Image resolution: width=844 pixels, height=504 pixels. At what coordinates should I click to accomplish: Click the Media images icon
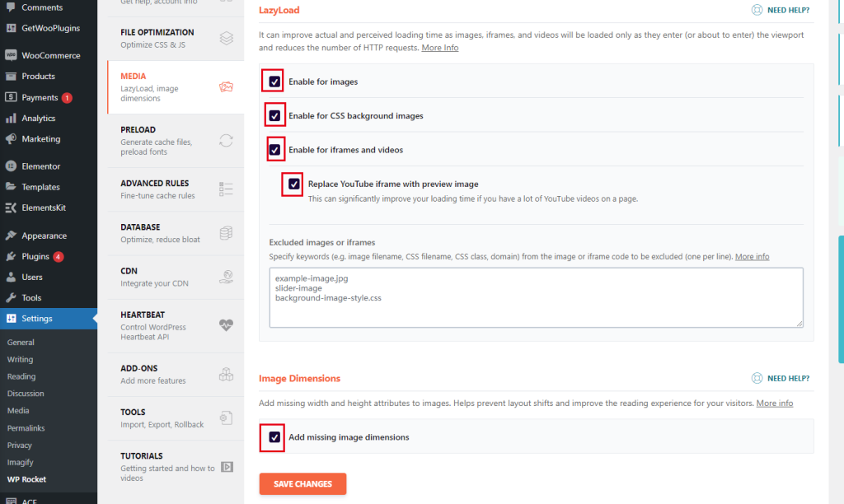pyautogui.click(x=226, y=86)
